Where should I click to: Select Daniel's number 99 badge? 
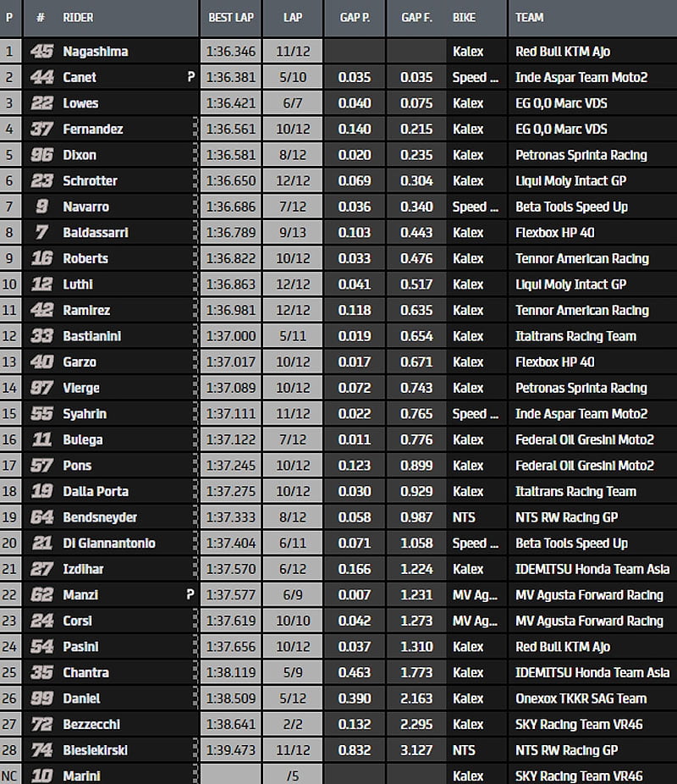[x=41, y=698]
